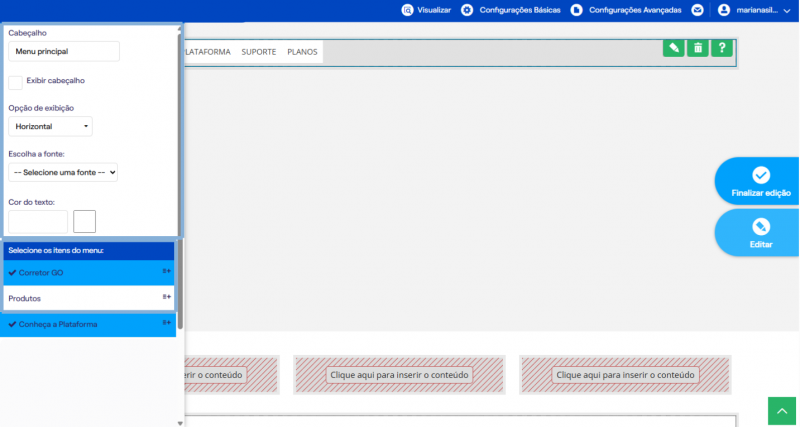This screenshot has height=427, width=800.
Task: Click the Escolha a fonte label
Action: pos(37,154)
